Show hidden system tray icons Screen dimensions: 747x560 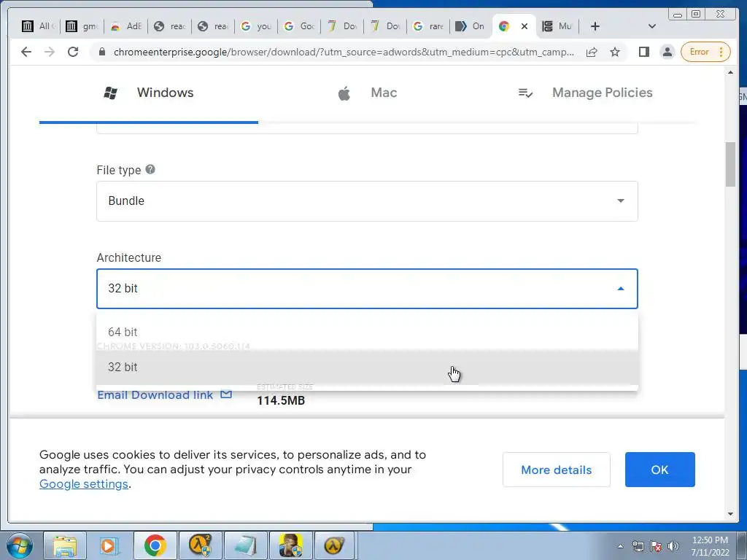point(620,546)
